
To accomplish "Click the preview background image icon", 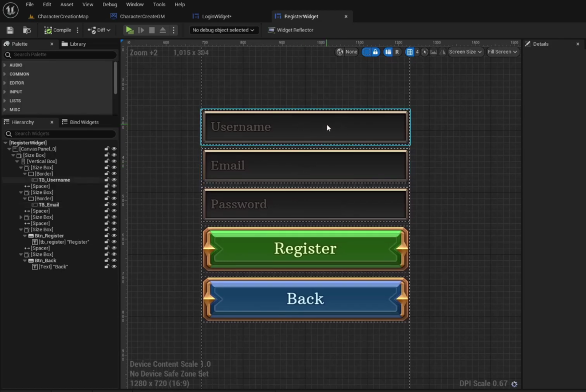I will [434, 52].
